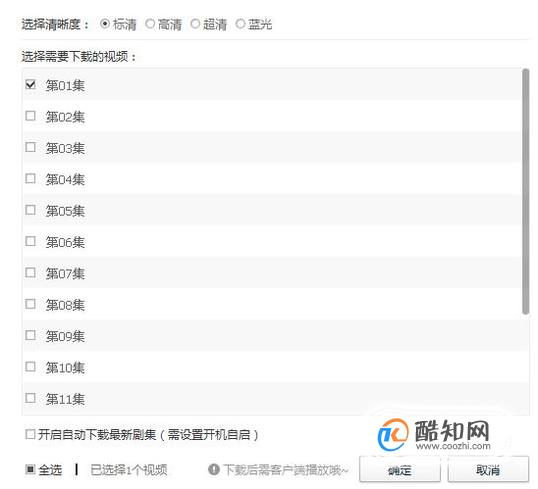Uncheck the 第01集 episode checkbox
The height and width of the screenshot is (489, 538).
[x=31, y=84]
